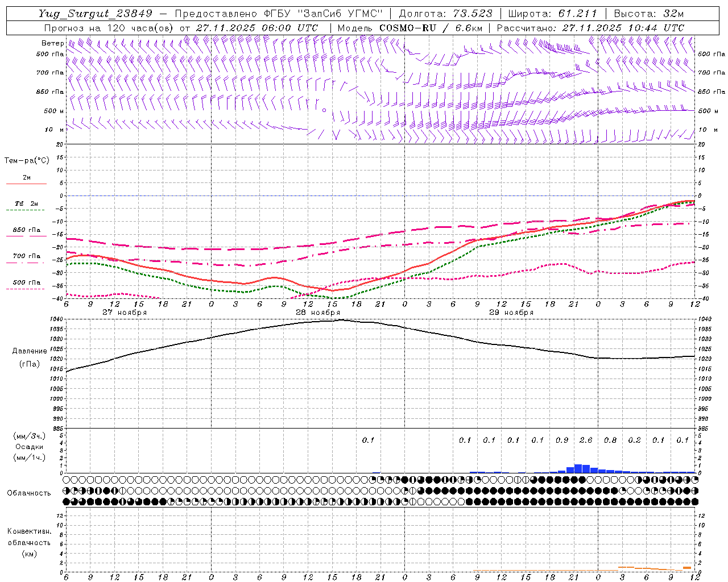The width and height of the screenshot is (728, 582).
Task: Click the "Широта: 61.211" header field
Action: coord(552,14)
